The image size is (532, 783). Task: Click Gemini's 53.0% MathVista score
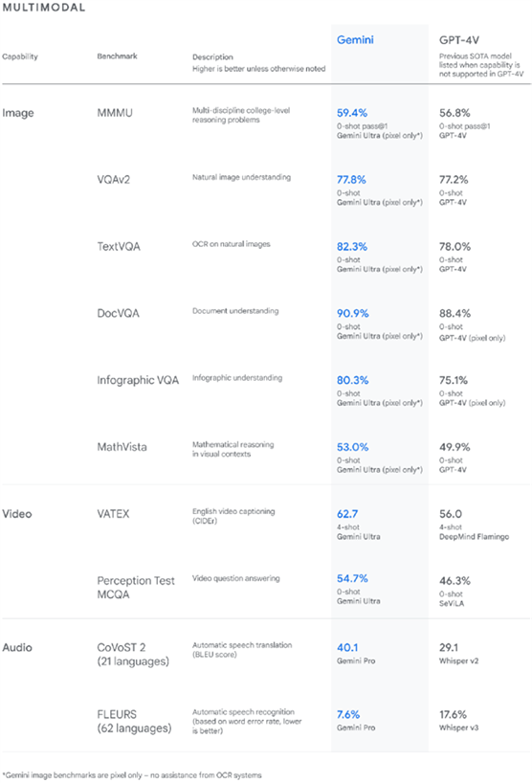tap(352, 447)
